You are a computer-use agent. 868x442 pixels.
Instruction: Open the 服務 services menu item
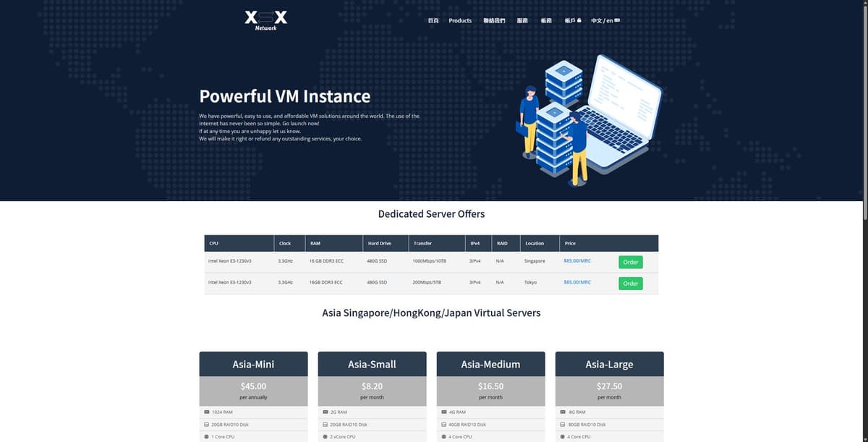(522, 20)
